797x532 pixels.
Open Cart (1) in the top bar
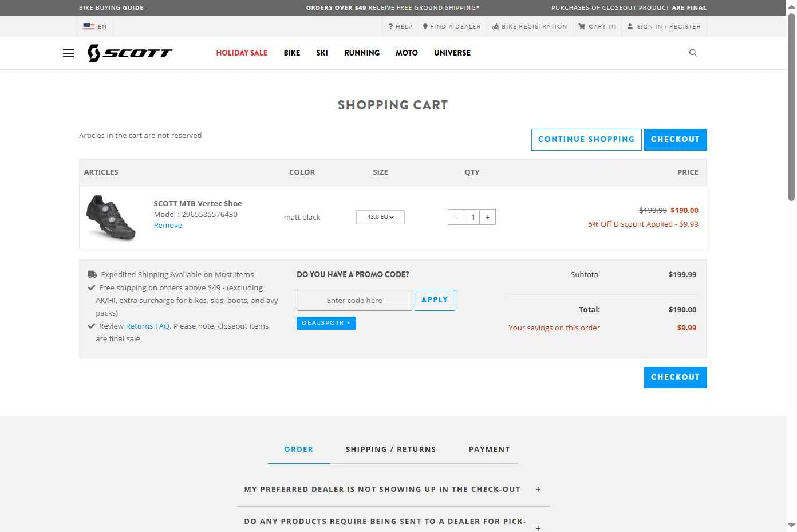(597, 26)
